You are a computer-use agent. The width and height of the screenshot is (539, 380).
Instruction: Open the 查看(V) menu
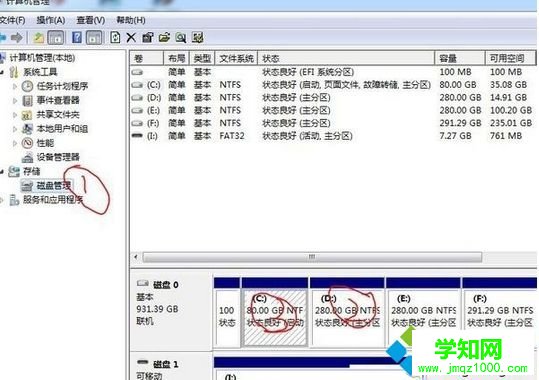[x=91, y=20]
